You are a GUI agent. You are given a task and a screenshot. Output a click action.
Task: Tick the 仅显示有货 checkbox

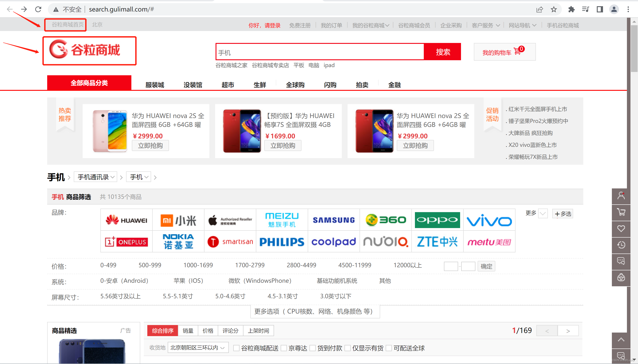tap(347, 348)
